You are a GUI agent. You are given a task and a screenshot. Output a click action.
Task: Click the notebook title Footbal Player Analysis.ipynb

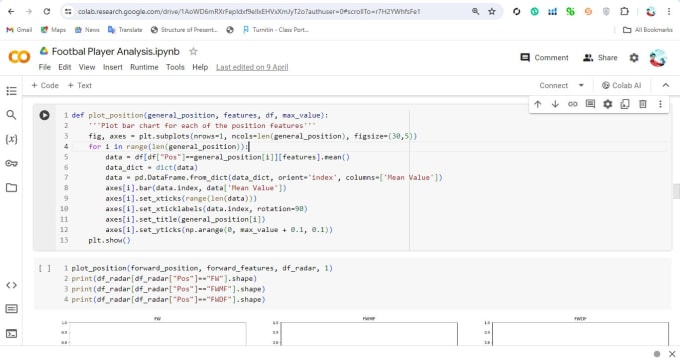[x=115, y=52]
